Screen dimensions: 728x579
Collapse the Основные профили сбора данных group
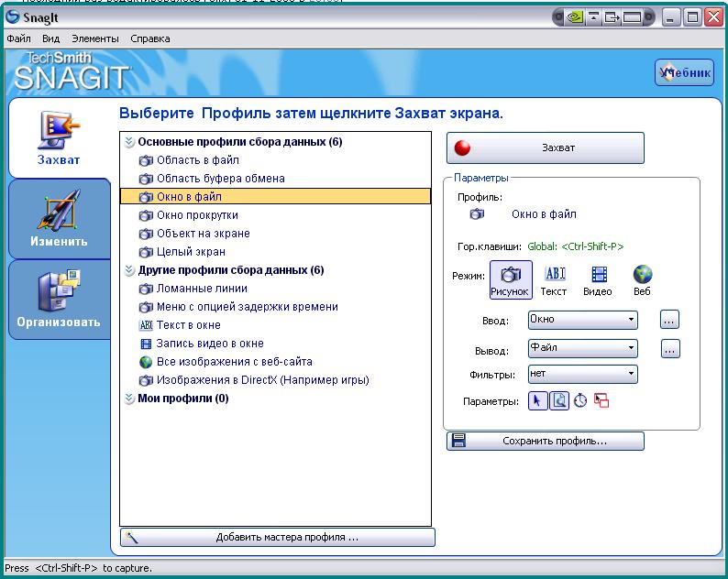pyautogui.click(x=129, y=142)
